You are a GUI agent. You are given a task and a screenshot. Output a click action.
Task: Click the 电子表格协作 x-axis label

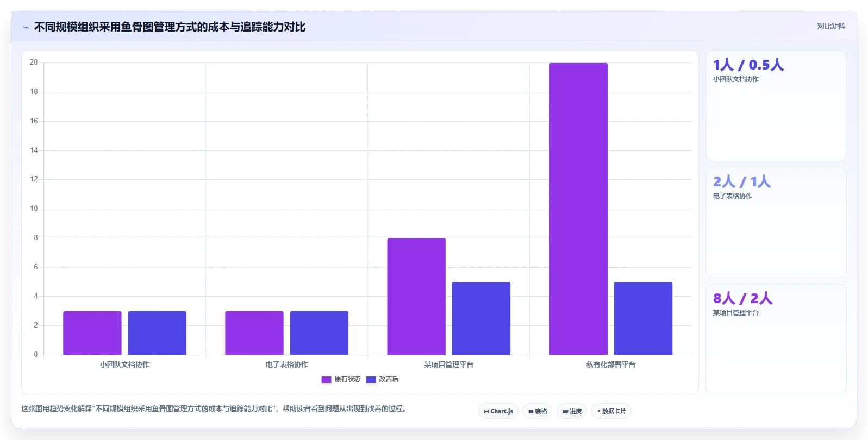[286, 364]
